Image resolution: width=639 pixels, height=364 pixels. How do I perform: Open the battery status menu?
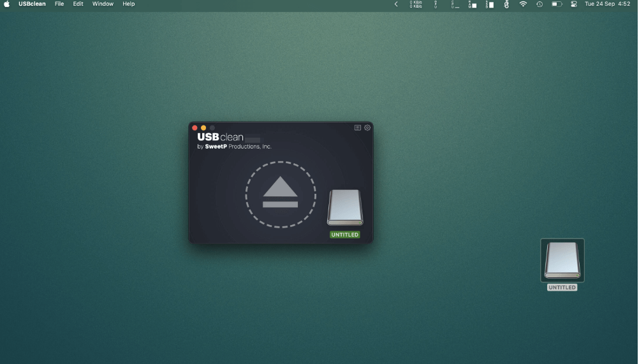[557, 4]
